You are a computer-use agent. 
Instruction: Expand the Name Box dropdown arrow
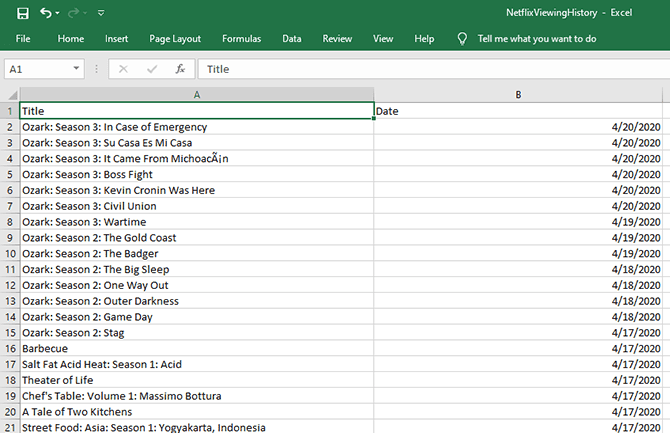pos(77,69)
